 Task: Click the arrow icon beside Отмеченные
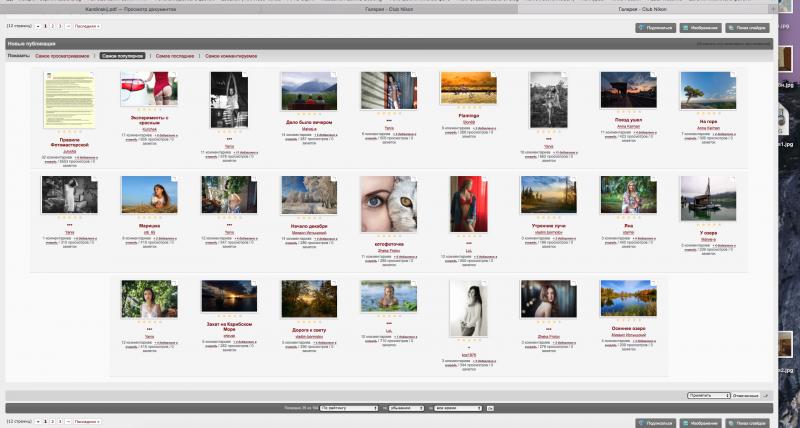point(765,395)
